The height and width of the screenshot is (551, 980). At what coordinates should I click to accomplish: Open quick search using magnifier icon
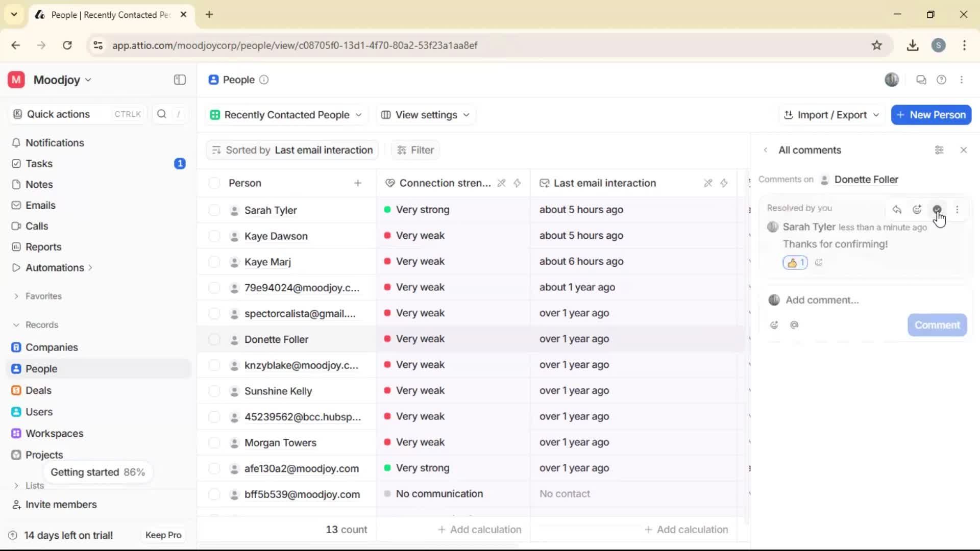[161, 114]
